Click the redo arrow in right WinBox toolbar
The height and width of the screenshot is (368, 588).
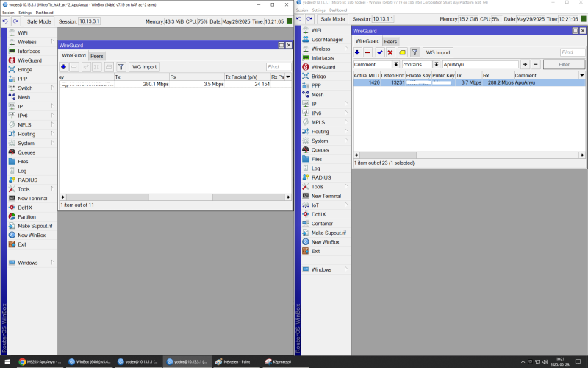309,19
